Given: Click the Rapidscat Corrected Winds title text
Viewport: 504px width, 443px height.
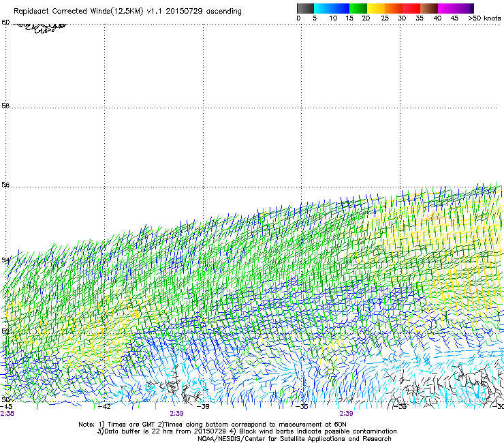Looking at the screenshot, I should point(127,11).
